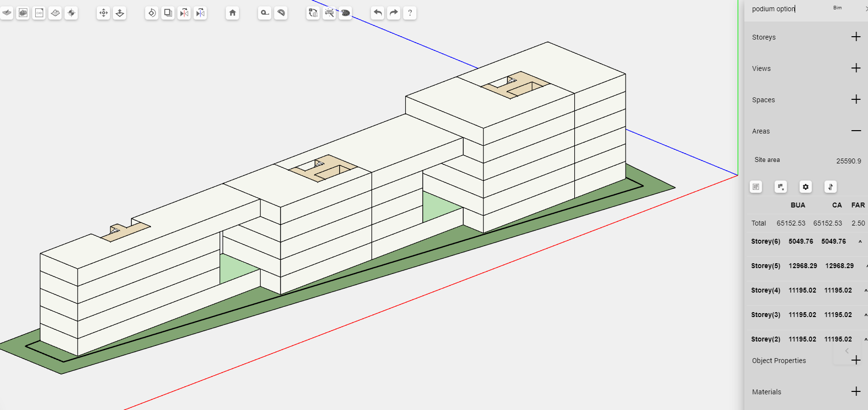The height and width of the screenshot is (410, 868).
Task: Click the mirror tool with blue axis
Action: [x=200, y=13]
